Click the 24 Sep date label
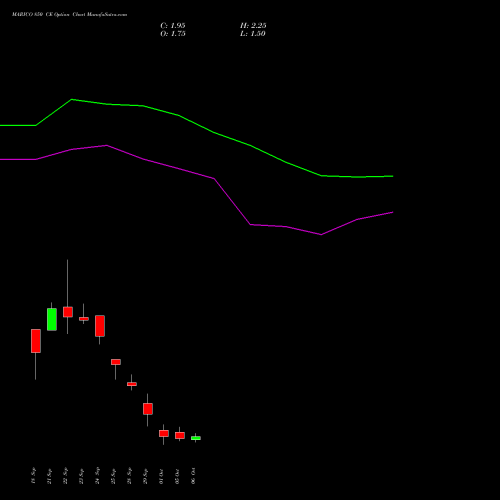500x500 pixels. (x=97, y=476)
